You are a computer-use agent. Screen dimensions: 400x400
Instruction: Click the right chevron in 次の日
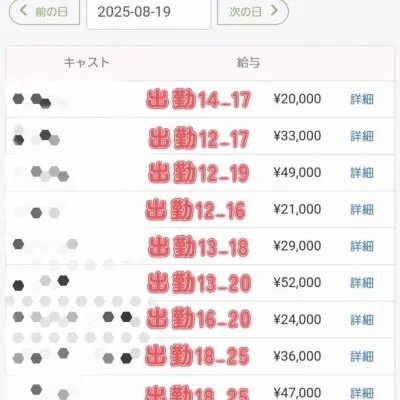pyautogui.click(x=274, y=11)
